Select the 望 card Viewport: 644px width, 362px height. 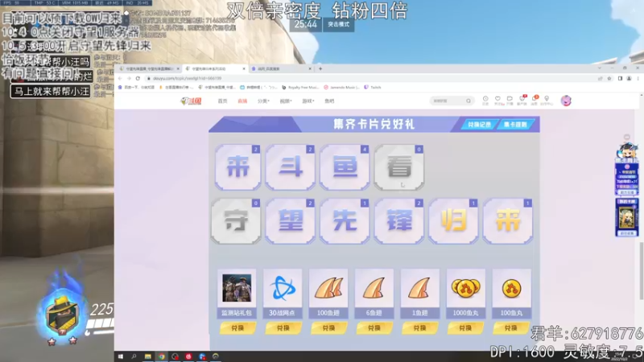click(x=291, y=222)
